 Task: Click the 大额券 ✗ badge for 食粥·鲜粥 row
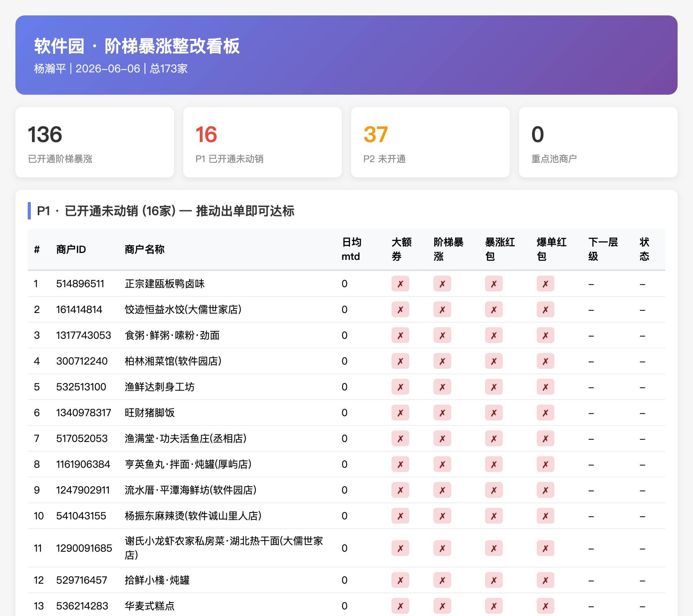tap(400, 335)
